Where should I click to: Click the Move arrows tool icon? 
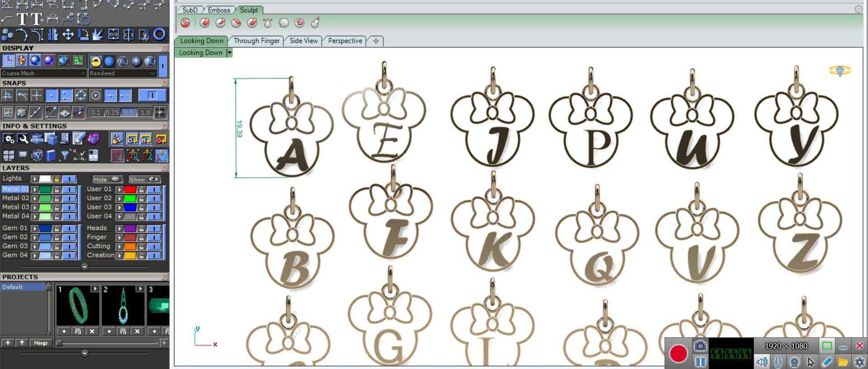coord(68,34)
